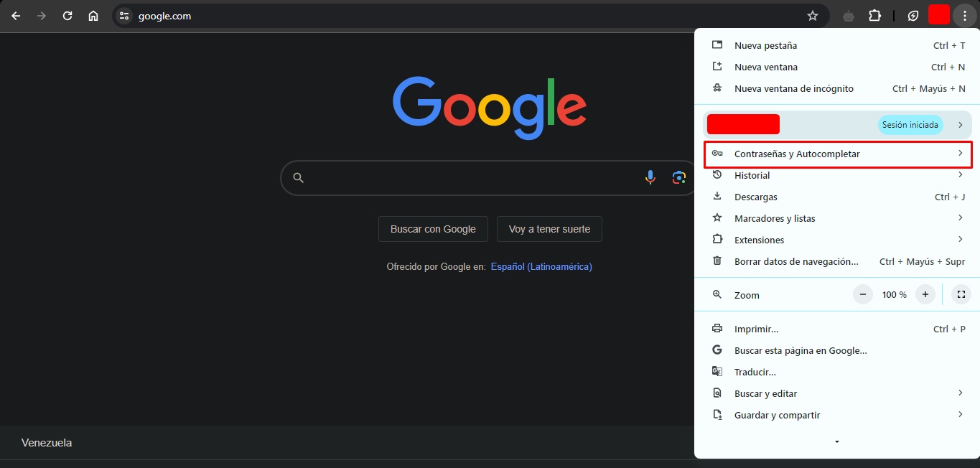Image resolution: width=980 pixels, height=468 pixels.
Task: Open the Extensions puzzle icon in toolbar
Action: 874,16
